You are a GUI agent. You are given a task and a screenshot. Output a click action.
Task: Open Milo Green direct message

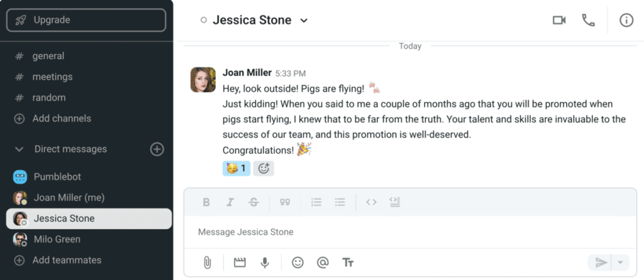point(57,239)
